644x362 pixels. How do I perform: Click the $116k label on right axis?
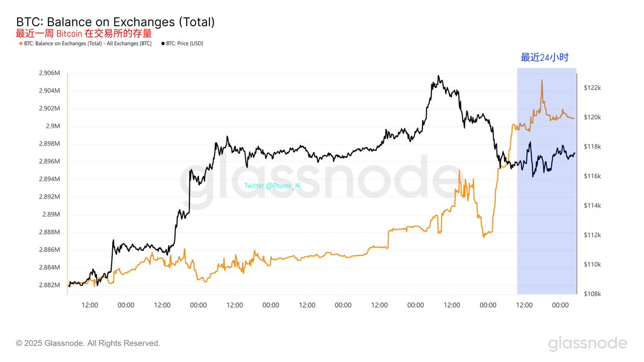592,176
